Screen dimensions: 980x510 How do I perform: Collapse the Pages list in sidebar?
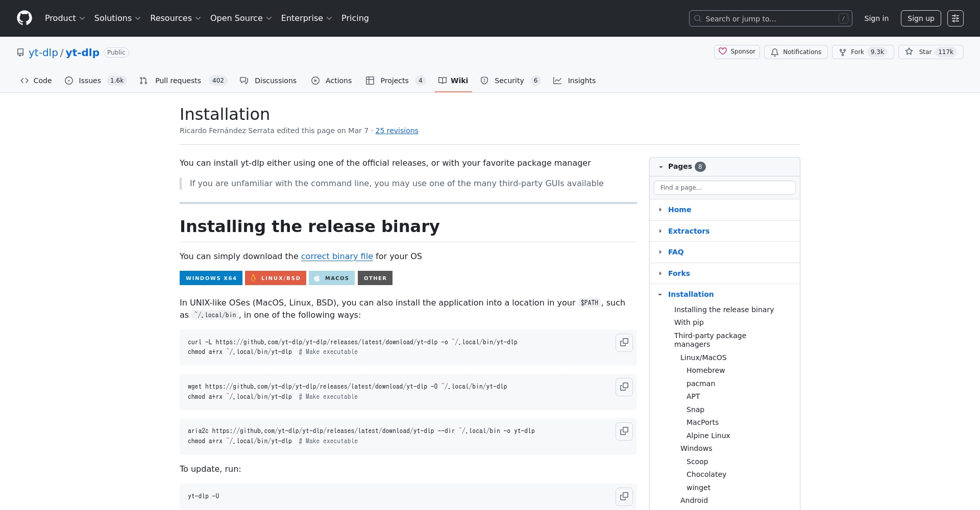click(660, 167)
